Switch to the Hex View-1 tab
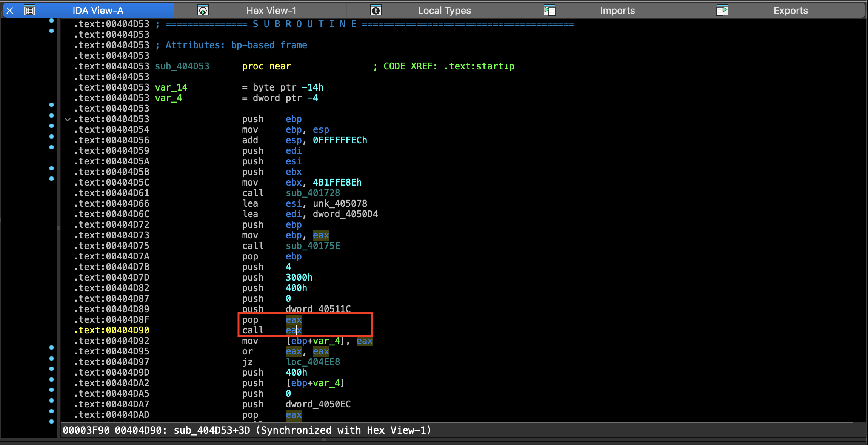The image size is (868, 445). point(271,11)
